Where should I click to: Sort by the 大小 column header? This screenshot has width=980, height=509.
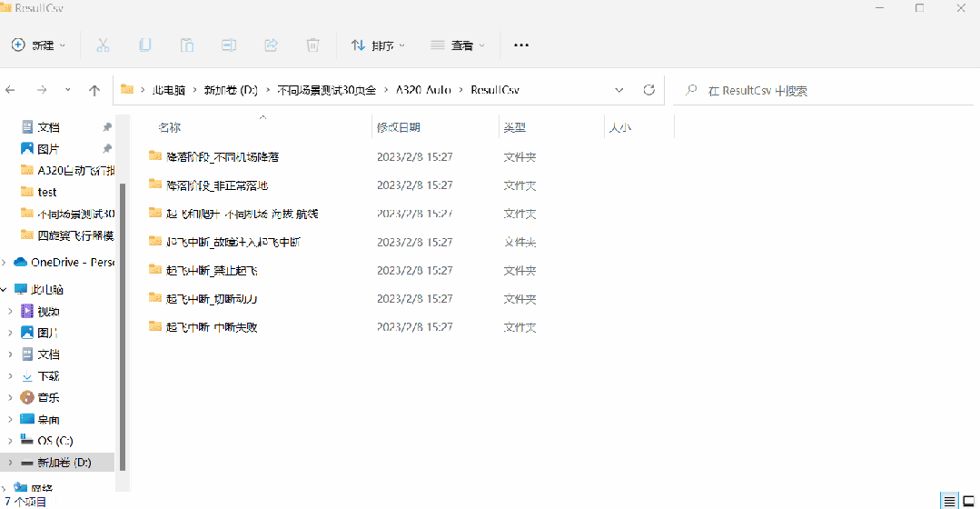(x=620, y=127)
